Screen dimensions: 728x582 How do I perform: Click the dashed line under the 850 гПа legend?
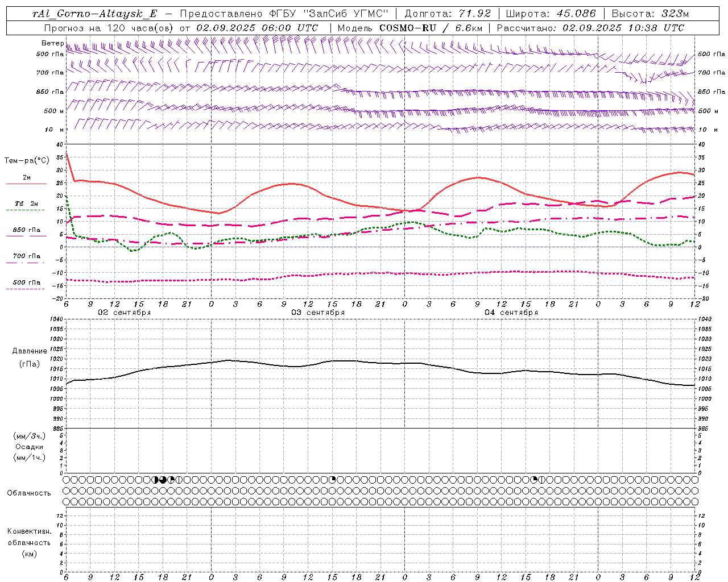coord(26,236)
